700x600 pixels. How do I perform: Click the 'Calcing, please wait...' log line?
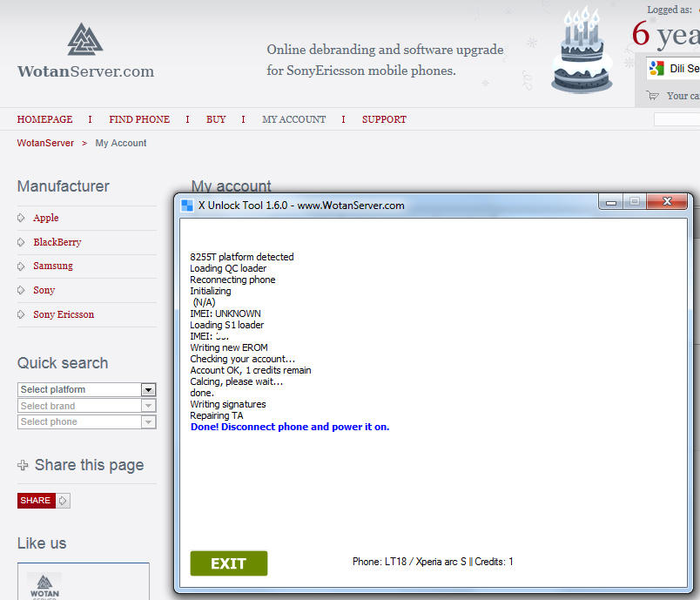237,381
